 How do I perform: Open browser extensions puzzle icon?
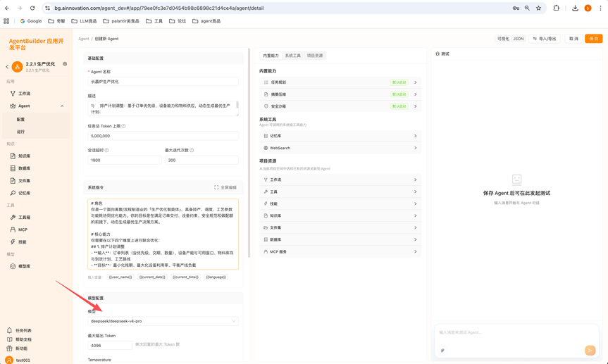tap(556, 8)
